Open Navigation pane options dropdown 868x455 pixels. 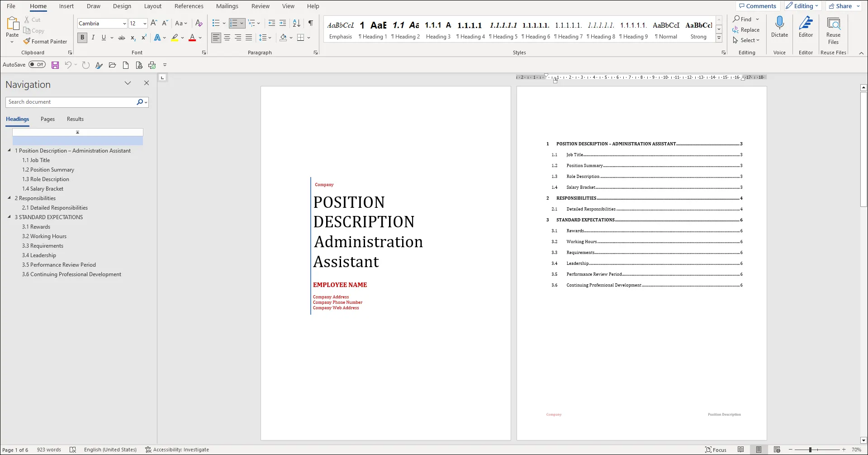tap(128, 83)
